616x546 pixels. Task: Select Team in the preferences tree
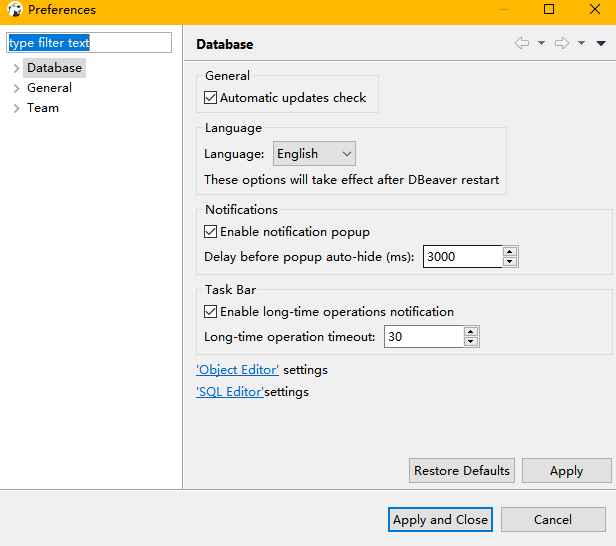pos(43,108)
